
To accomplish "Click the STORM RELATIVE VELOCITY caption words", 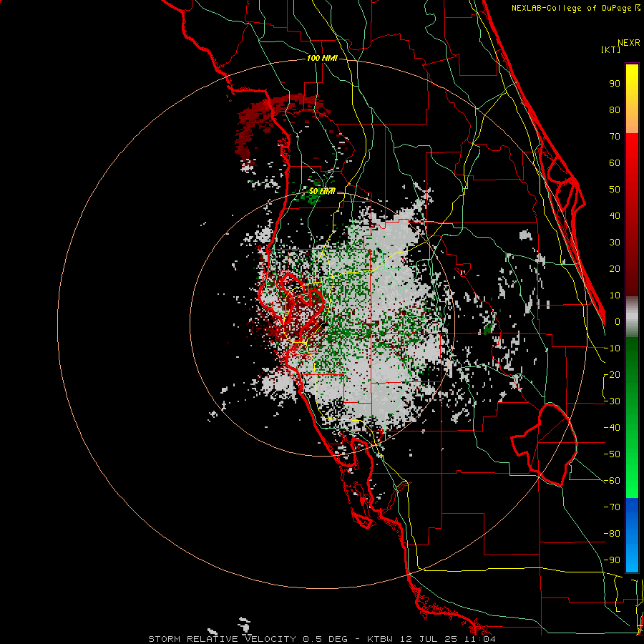I will [222, 639].
